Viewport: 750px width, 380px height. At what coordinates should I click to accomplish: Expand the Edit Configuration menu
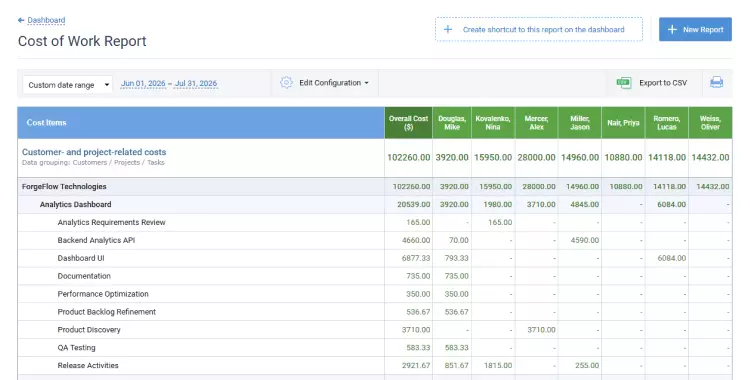click(334, 83)
